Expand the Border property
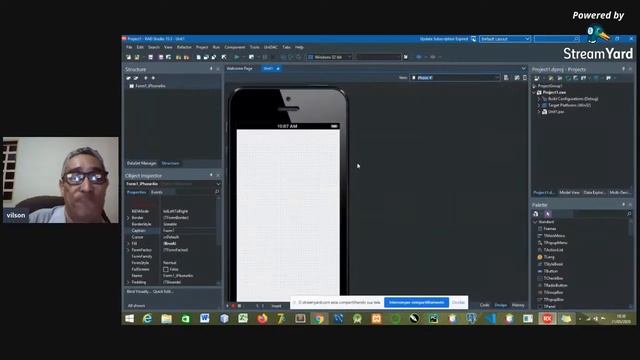Image resolution: width=640 pixels, height=360 pixels. point(128,218)
